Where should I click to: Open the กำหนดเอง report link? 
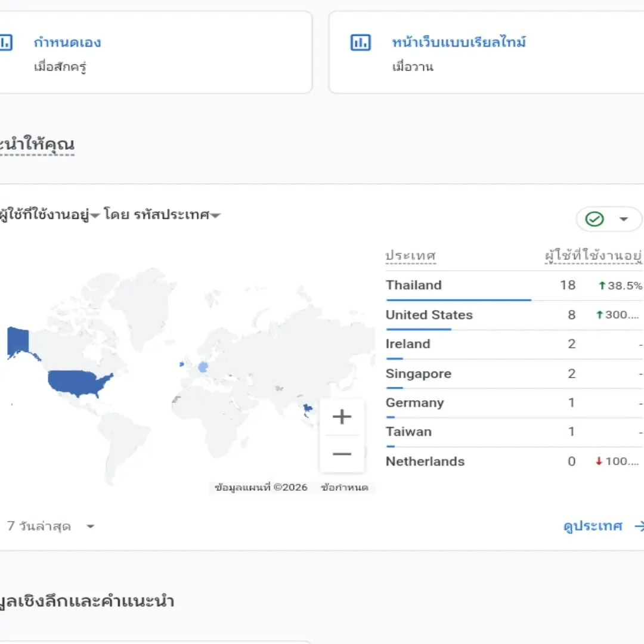(67, 42)
